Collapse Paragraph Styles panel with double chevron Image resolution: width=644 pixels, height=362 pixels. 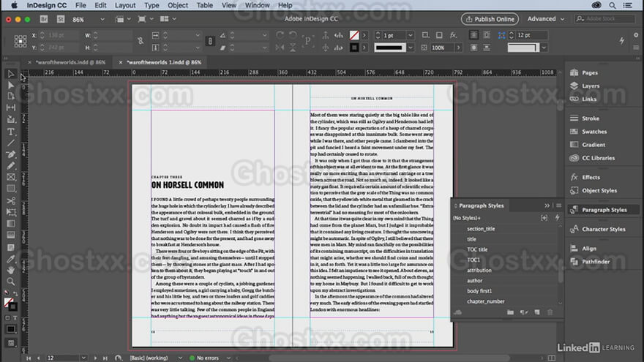[x=547, y=205]
